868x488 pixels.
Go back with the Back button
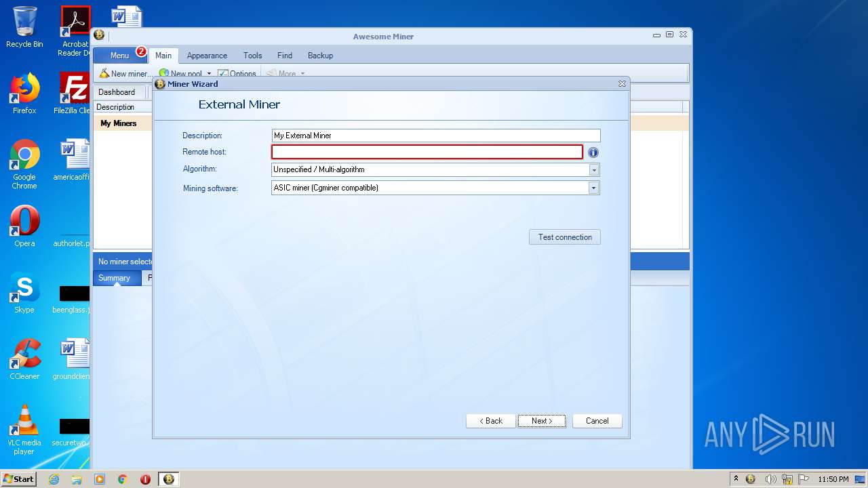(x=491, y=421)
